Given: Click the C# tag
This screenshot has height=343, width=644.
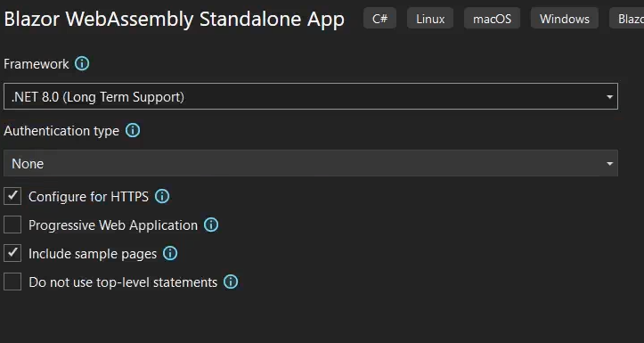Looking at the screenshot, I should [380, 19].
